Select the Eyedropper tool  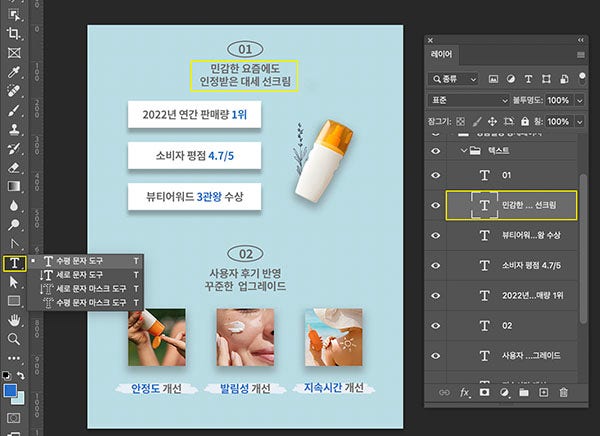tap(14, 72)
